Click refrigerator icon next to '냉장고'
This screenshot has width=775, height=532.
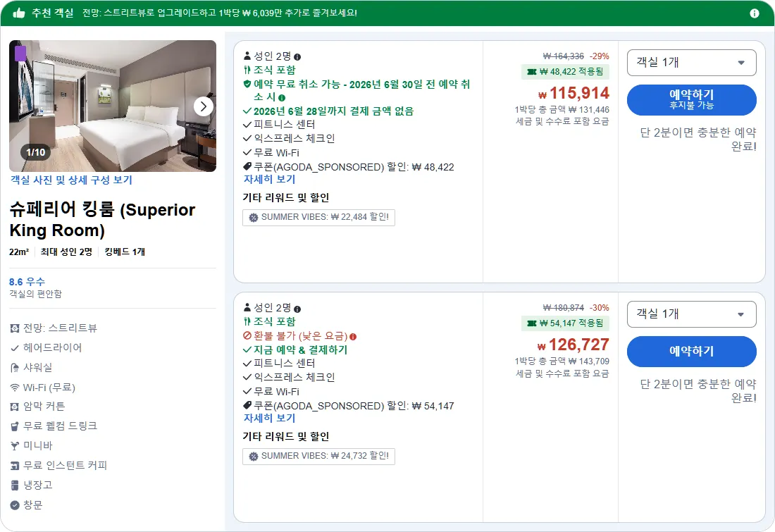click(15, 485)
